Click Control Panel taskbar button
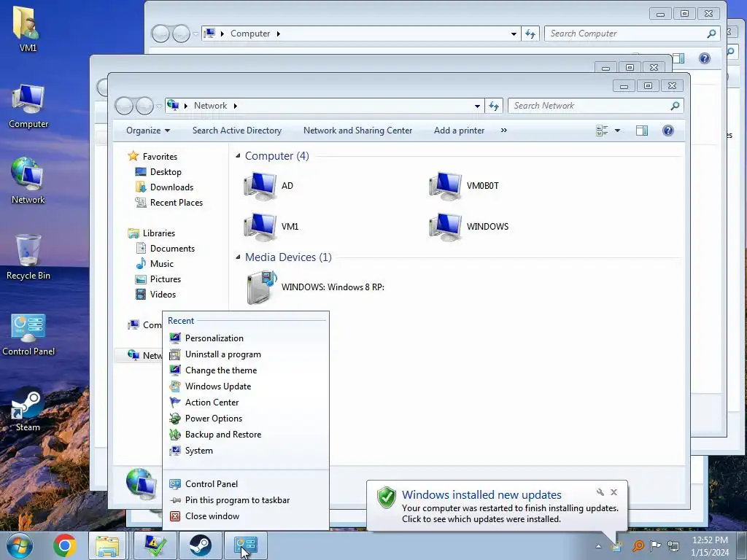The height and width of the screenshot is (560, 747). point(246,545)
